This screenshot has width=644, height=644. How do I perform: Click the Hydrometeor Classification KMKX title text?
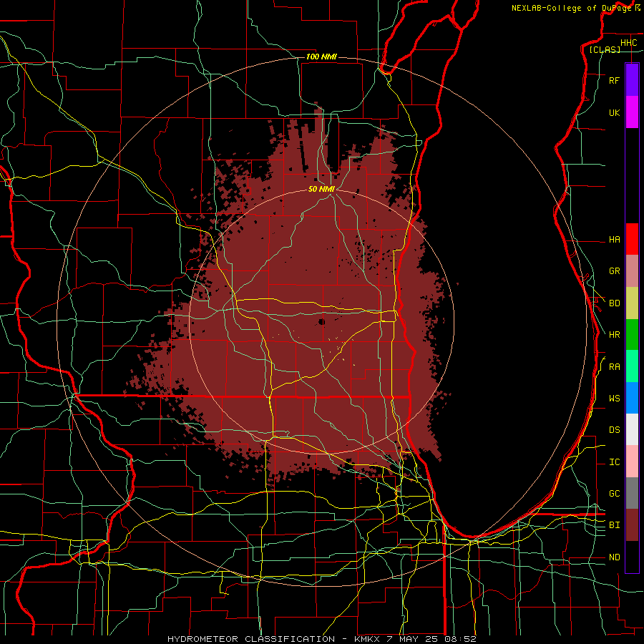(321, 639)
